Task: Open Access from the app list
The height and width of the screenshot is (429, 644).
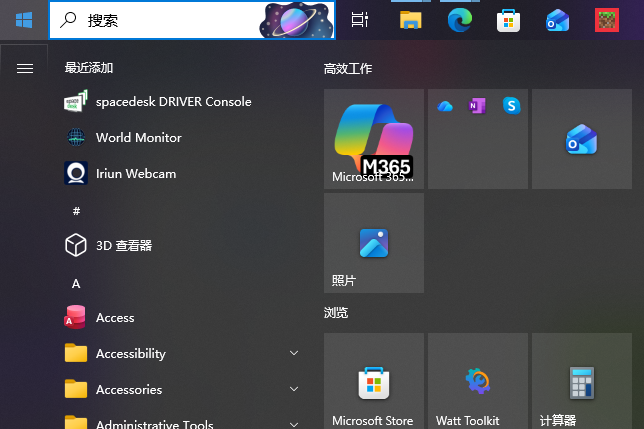Action: (114, 318)
